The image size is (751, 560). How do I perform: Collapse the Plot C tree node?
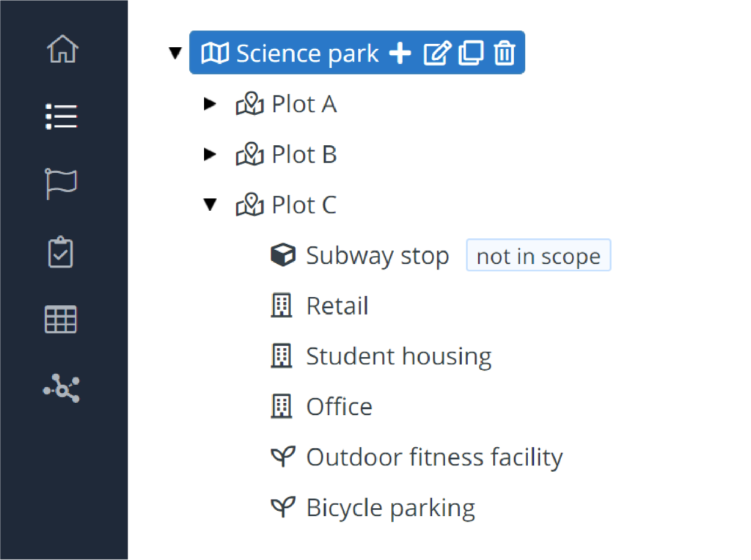(210, 205)
